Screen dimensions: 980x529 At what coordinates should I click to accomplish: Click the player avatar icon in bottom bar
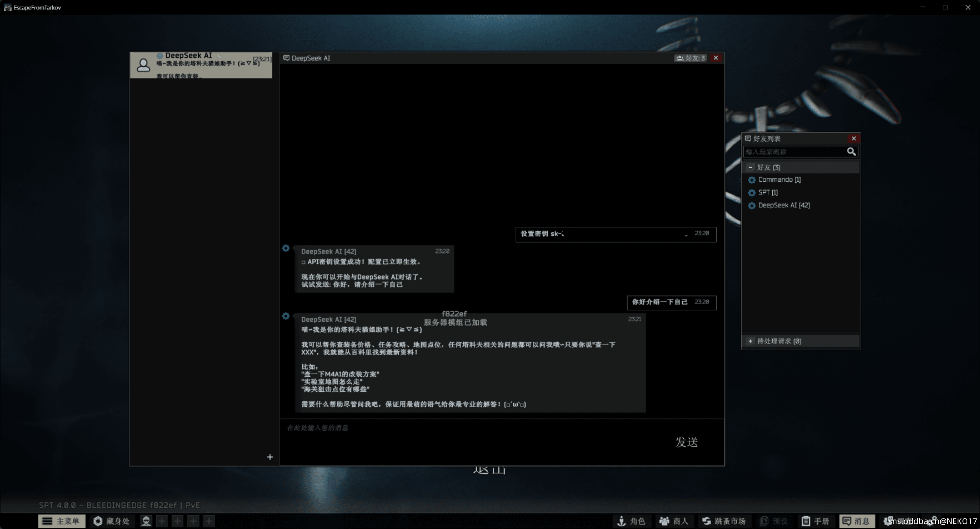(x=146, y=521)
